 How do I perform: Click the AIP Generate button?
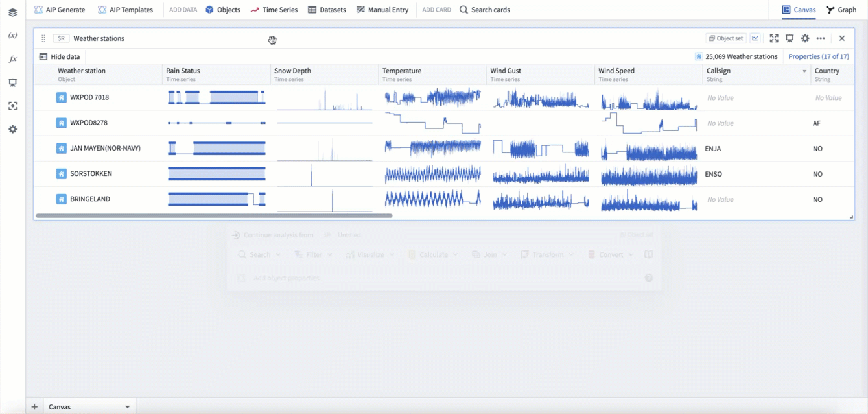[x=60, y=10]
